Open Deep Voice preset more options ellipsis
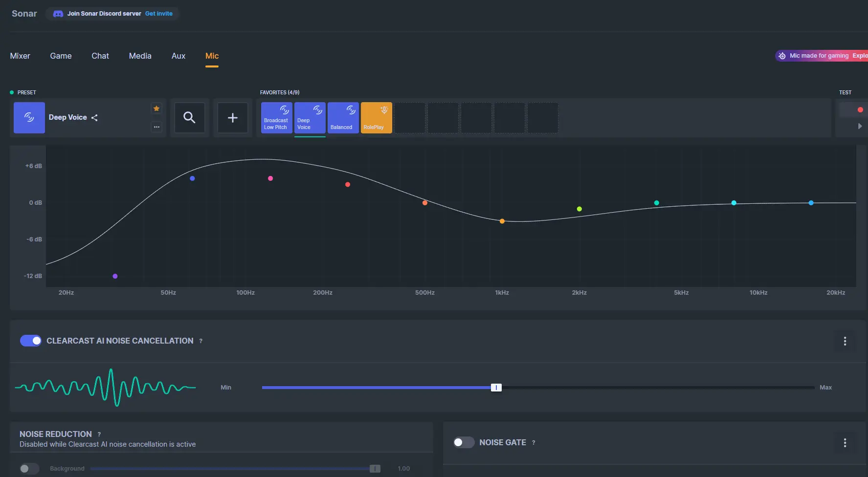Screen dimensions: 868x477 [x=156, y=127]
